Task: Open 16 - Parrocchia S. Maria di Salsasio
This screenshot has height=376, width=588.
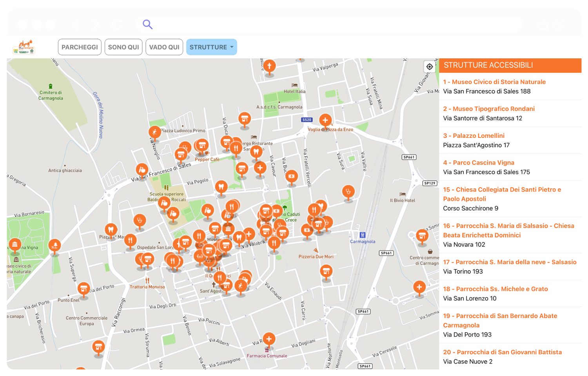Action: coord(509,230)
